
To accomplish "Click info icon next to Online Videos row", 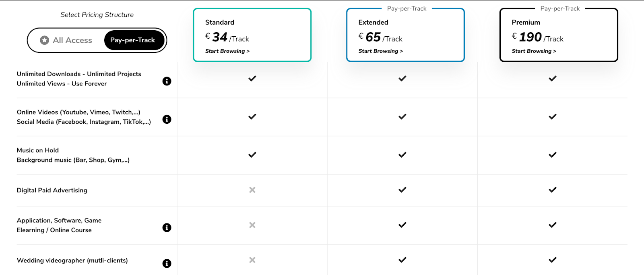I will pyautogui.click(x=167, y=119).
